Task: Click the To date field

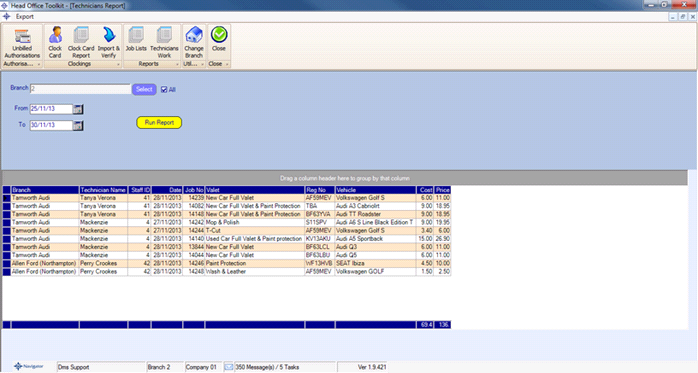Action: 51,125
